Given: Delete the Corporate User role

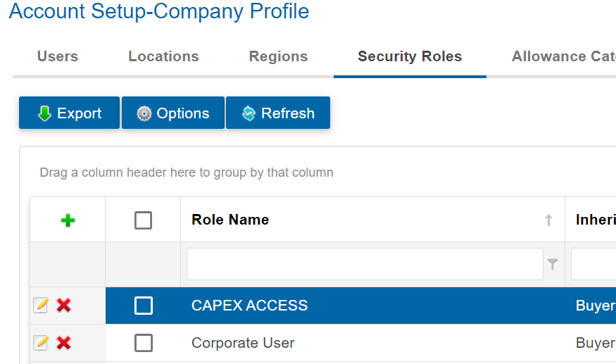Looking at the screenshot, I should tap(63, 343).
